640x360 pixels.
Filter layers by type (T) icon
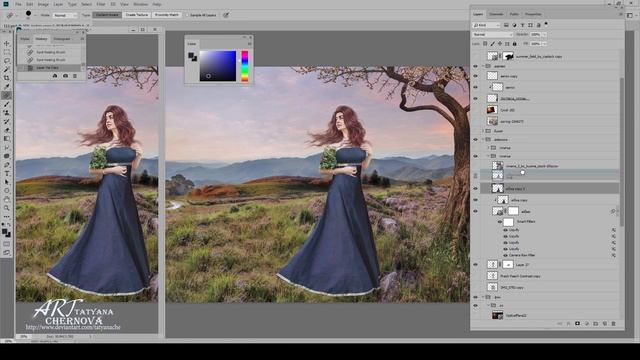[x=522, y=25]
